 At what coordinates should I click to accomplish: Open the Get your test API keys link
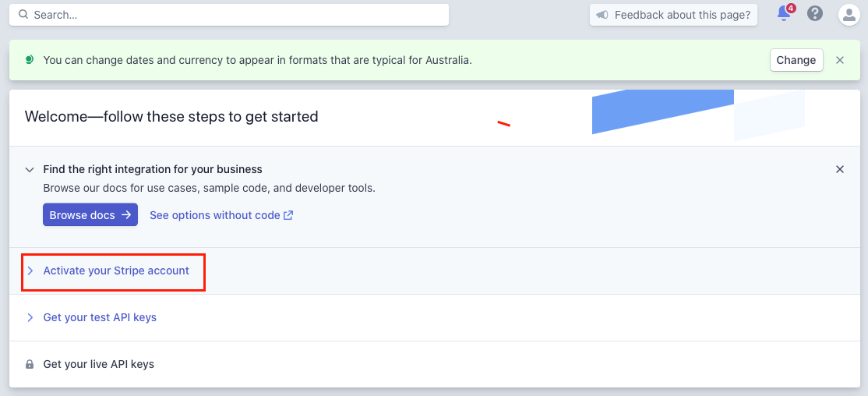tap(100, 318)
